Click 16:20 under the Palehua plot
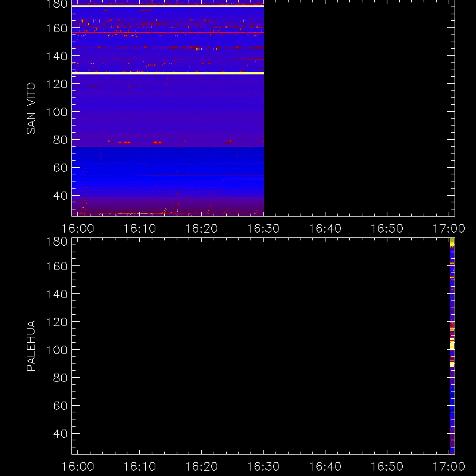Viewport: 476px width, 476px height. 202,466
